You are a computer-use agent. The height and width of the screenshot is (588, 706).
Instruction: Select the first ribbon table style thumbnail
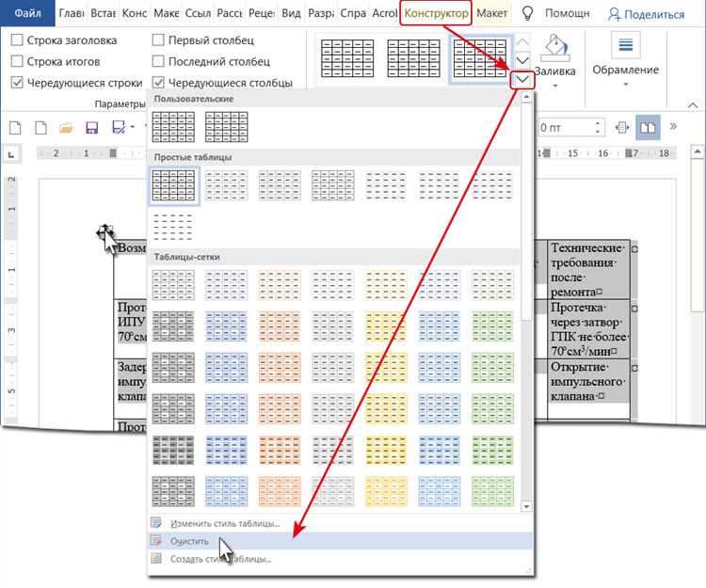pos(347,58)
